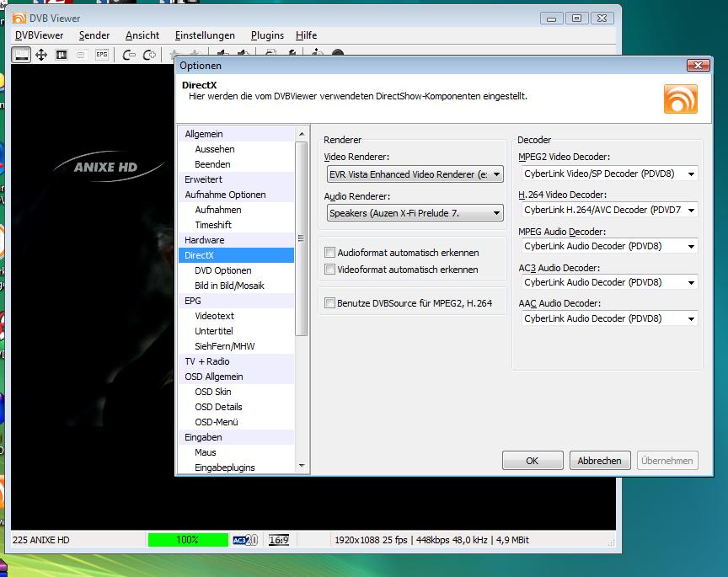The width and height of the screenshot is (728, 577).
Task: Click the OK button
Action: point(532,461)
